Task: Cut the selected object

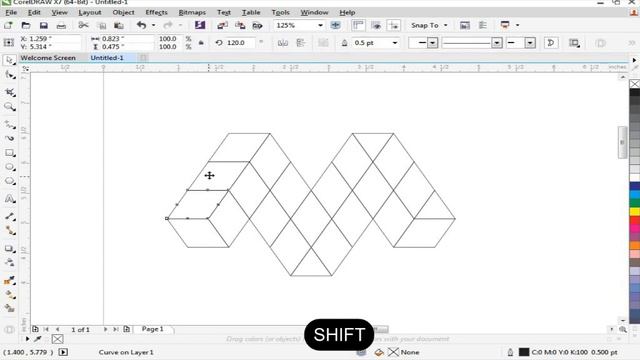Action: tap(83, 25)
